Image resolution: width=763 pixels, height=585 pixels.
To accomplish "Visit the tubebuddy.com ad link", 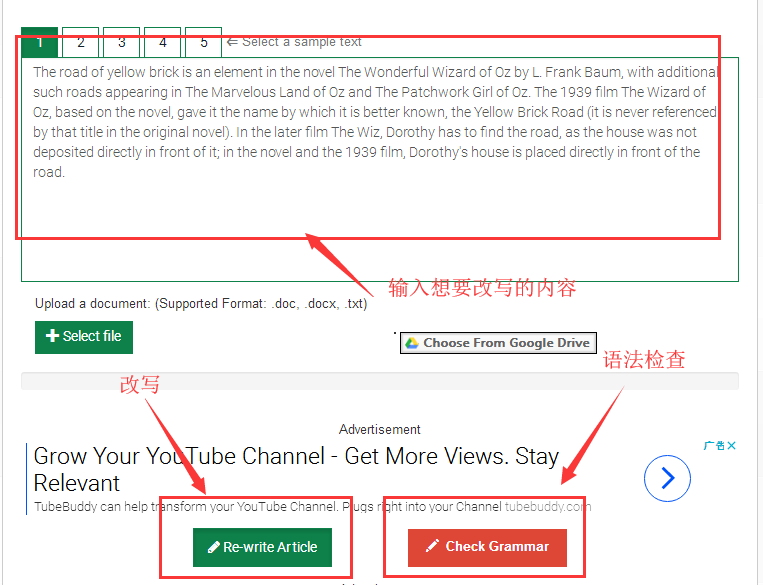I will [x=547, y=506].
